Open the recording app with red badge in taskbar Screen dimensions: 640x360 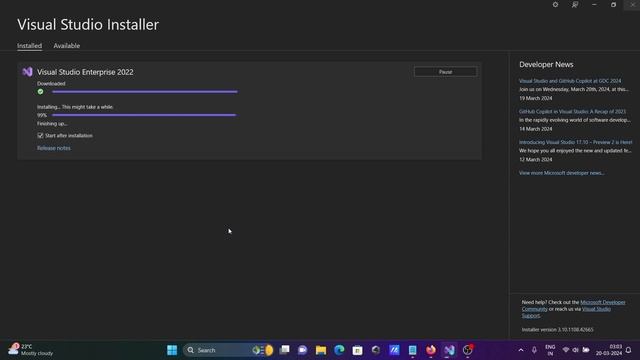pyautogui.click(x=468, y=350)
